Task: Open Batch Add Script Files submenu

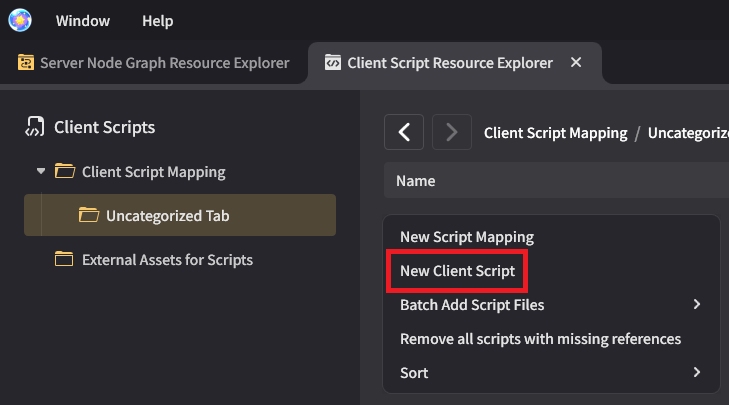Action: coord(551,305)
